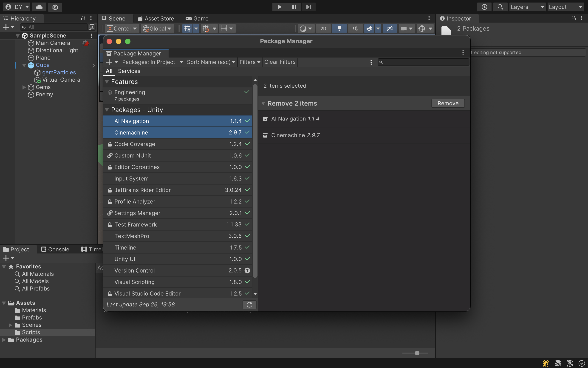The height and width of the screenshot is (368, 588).
Task: Open the Sort: Name (asc) dropdown
Action: (x=211, y=62)
